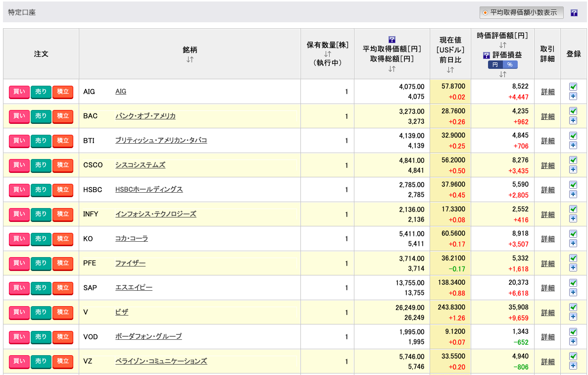Sort by 評価損益 arrows below 円/% toggle
Screen dimensions: 588x375
click(502, 74)
